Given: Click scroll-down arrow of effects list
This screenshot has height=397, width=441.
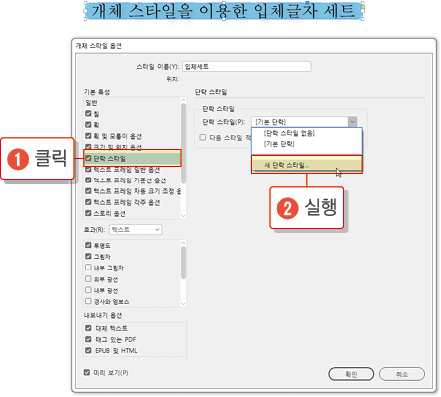Looking at the screenshot, I should coord(183,304).
